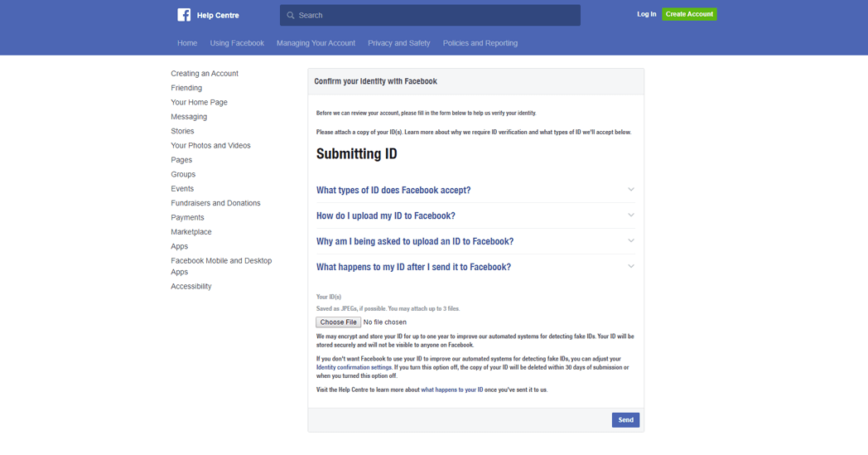This screenshot has height=455, width=868.
Task: Expand 'Why am I being asked to upload an ID'
Action: [415, 241]
